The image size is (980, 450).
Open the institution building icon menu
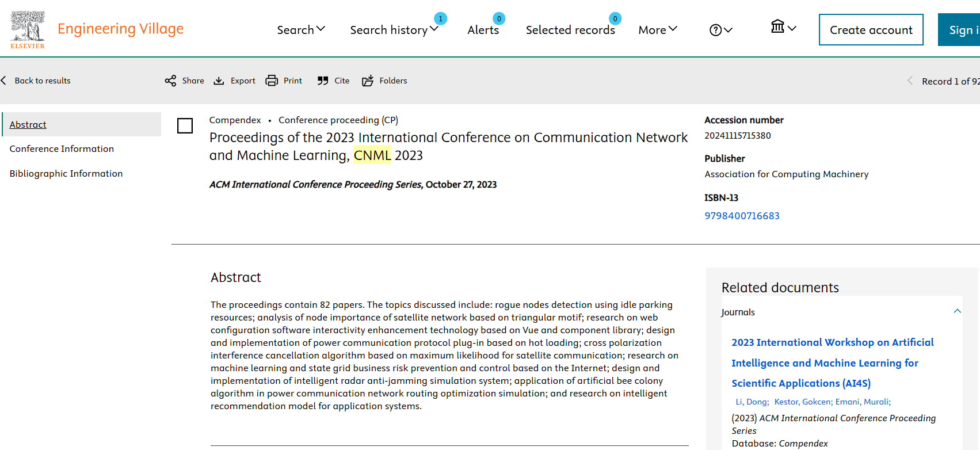(777, 26)
